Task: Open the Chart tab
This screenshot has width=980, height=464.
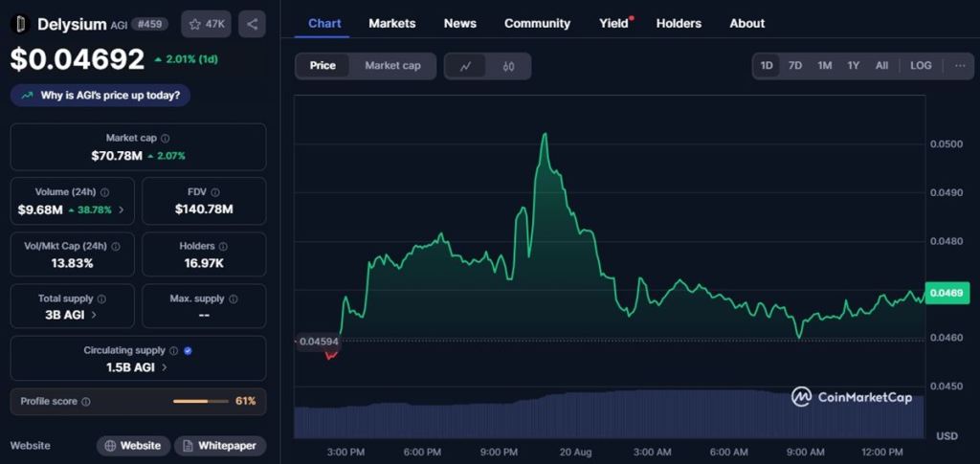Action: (x=324, y=24)
